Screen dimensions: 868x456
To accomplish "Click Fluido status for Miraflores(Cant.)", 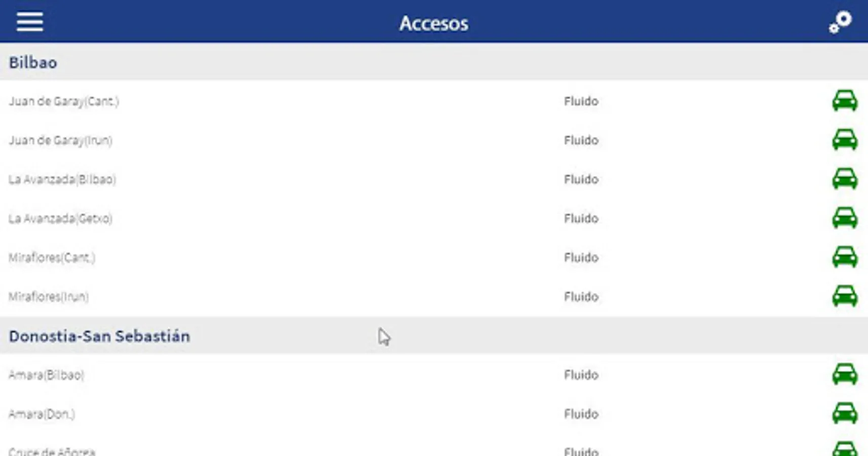I will point(581,257).
